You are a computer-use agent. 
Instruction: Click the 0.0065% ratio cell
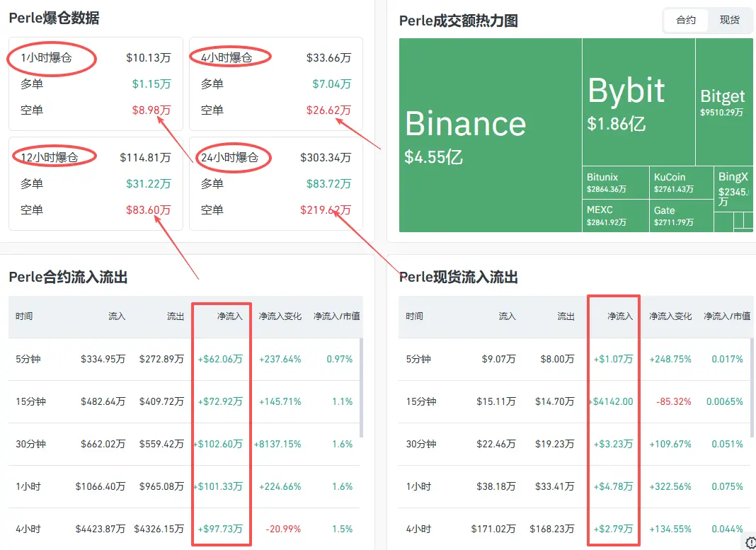point(725,401)
